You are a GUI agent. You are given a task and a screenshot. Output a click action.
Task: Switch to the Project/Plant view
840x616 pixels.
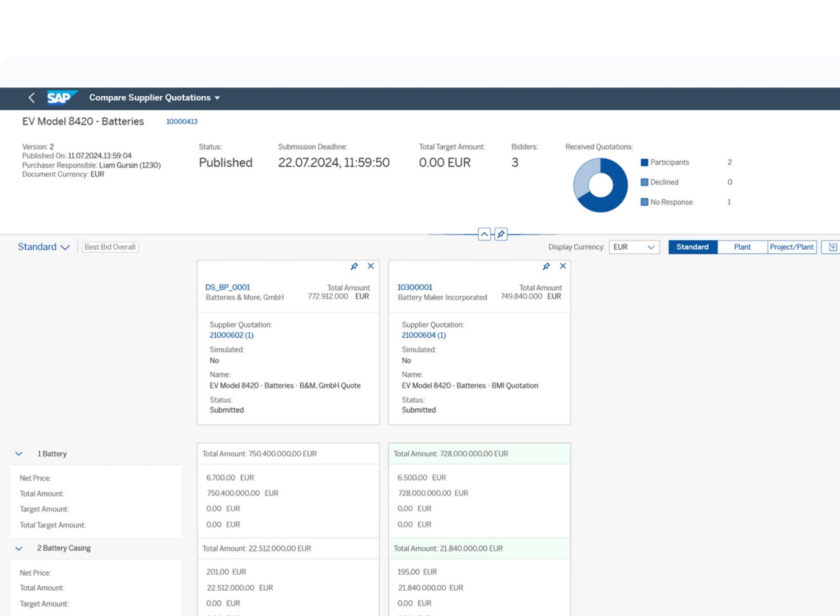click(x=791, y=247)
